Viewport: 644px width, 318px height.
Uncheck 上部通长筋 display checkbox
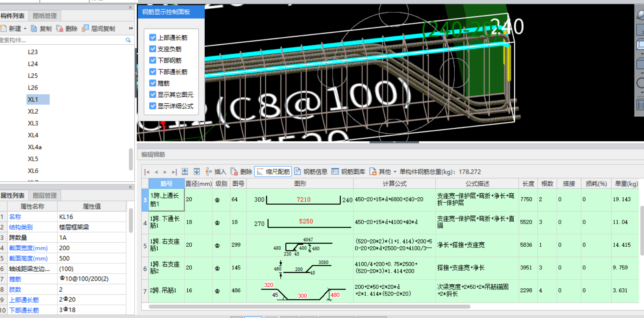152,37
